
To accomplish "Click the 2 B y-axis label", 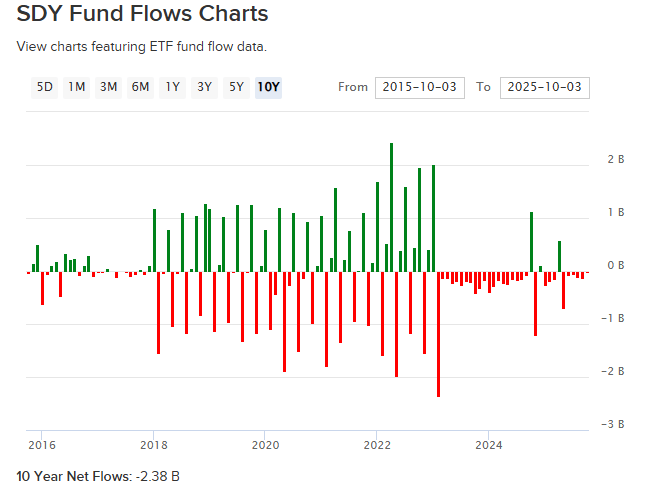I will pos(616,160).
